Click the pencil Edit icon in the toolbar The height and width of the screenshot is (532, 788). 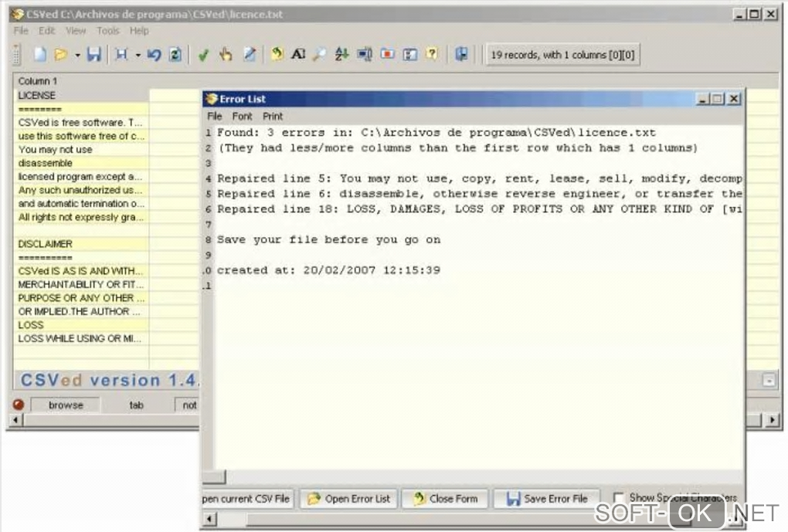(x=250, y=54)
